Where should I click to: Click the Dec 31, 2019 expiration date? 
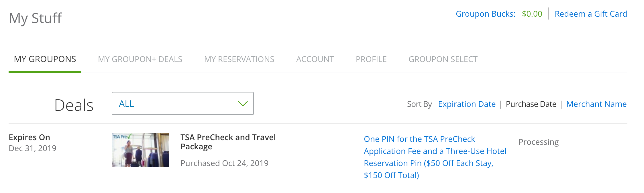[32, 148]
